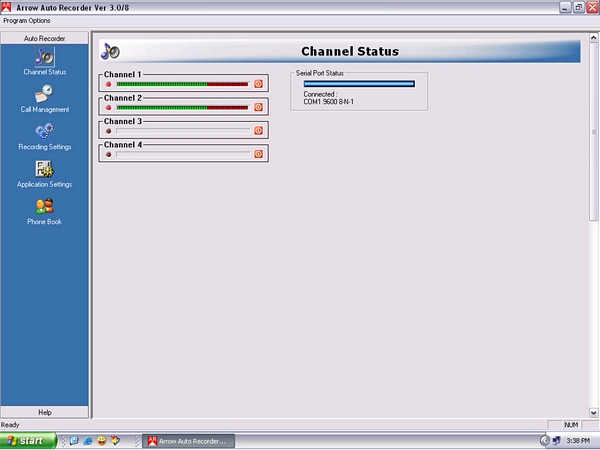
Task: Restore down the application window
Action: coord(579,7)
